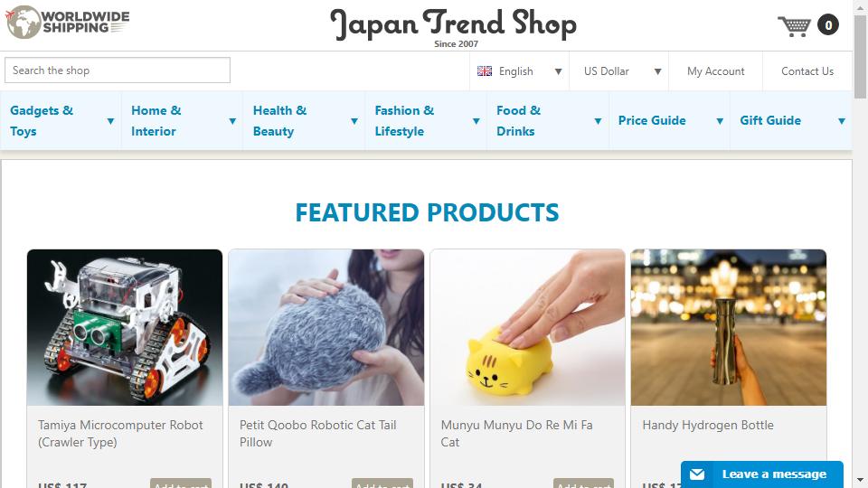
Task: Expand the Gadgets & Toys menu arrow
Action: click(110, 121)
